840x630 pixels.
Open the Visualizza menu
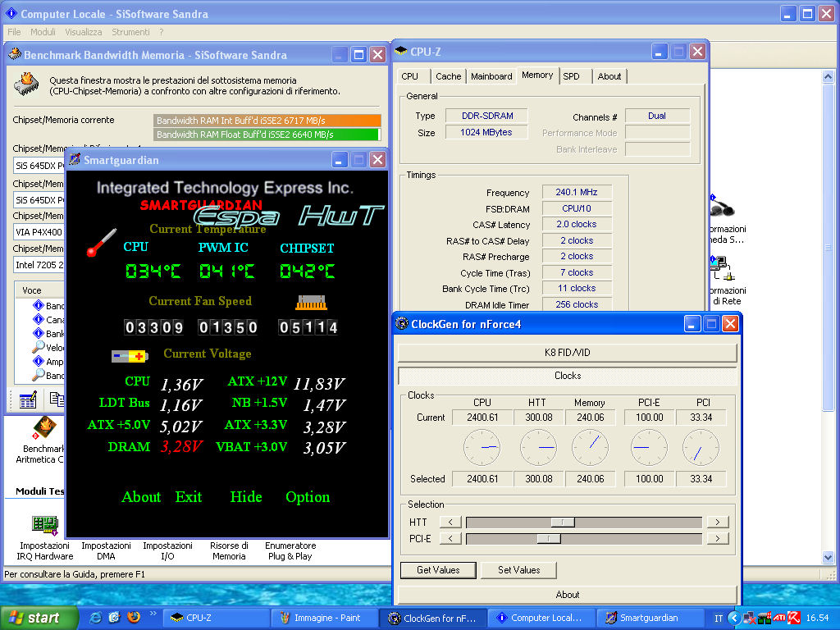click(83, 32)
